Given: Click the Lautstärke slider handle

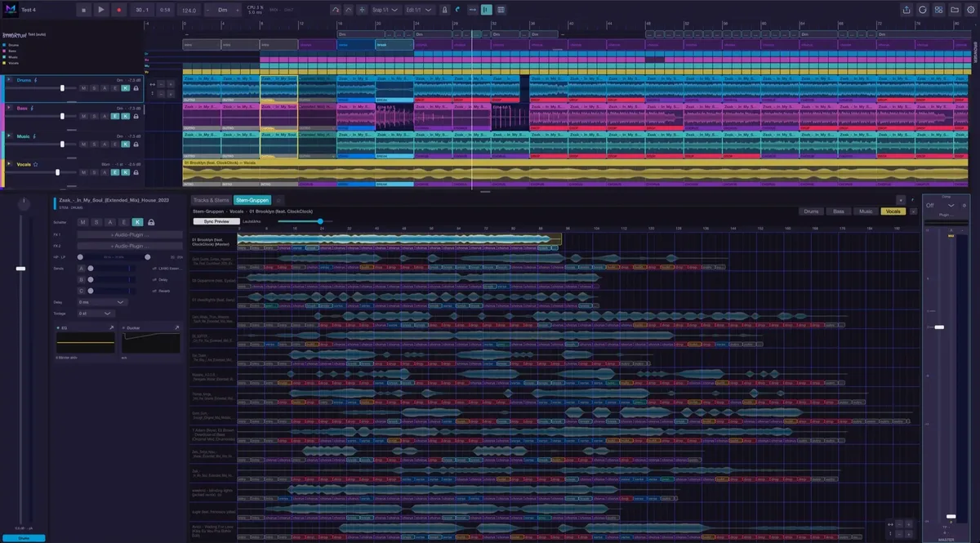Looking at the screenshot, I should (x=320, y=221).
